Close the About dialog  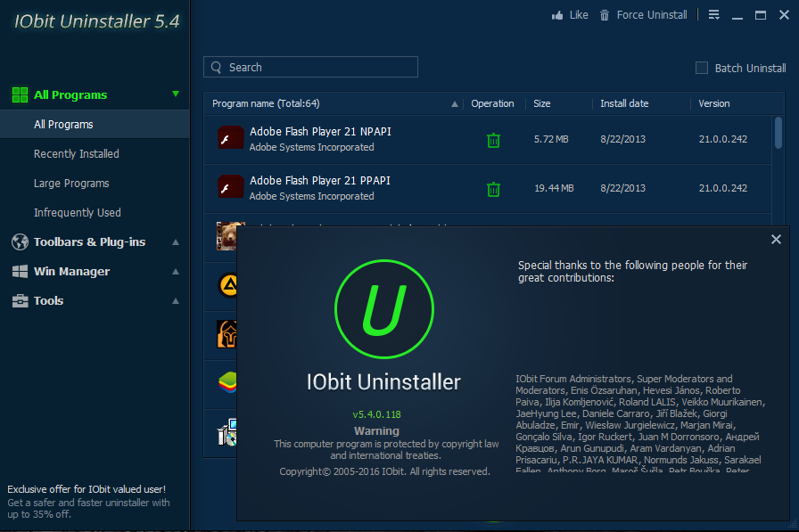point(776,240)
